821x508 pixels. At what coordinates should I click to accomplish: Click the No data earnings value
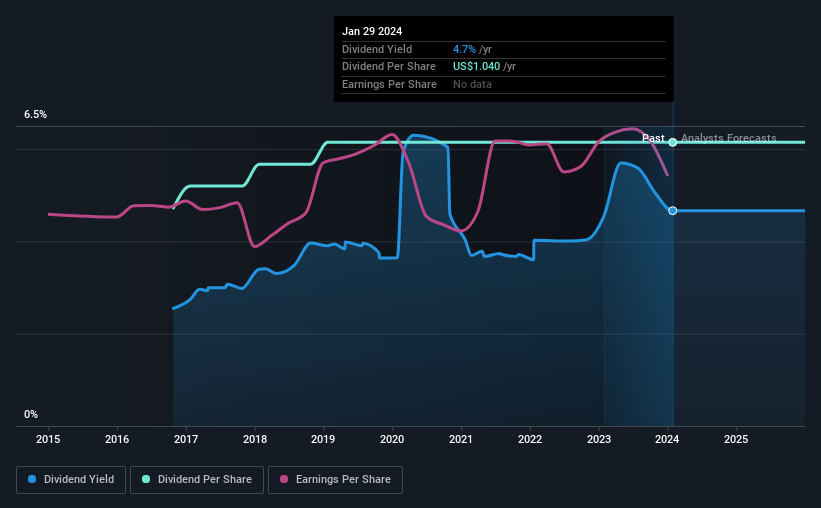click(472, 84)
